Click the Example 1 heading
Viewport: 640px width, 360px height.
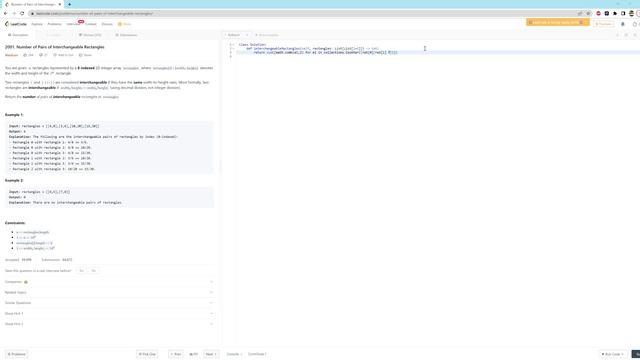pos(14,115)
